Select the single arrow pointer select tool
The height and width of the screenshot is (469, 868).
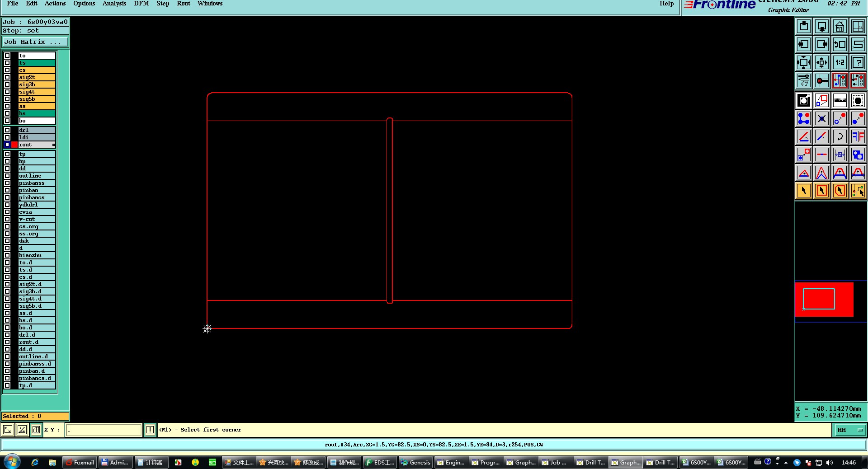click(804, 191)
